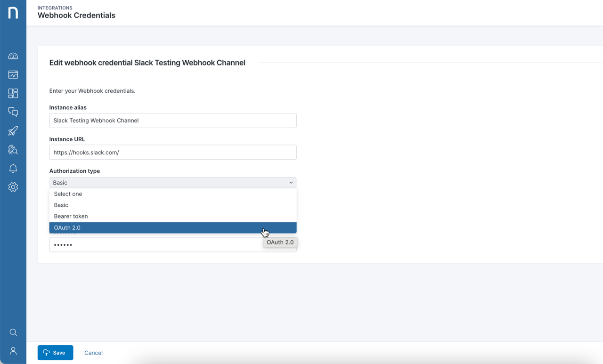Click the INTEGRATIONS breadcrumb label

coord(55,8)
